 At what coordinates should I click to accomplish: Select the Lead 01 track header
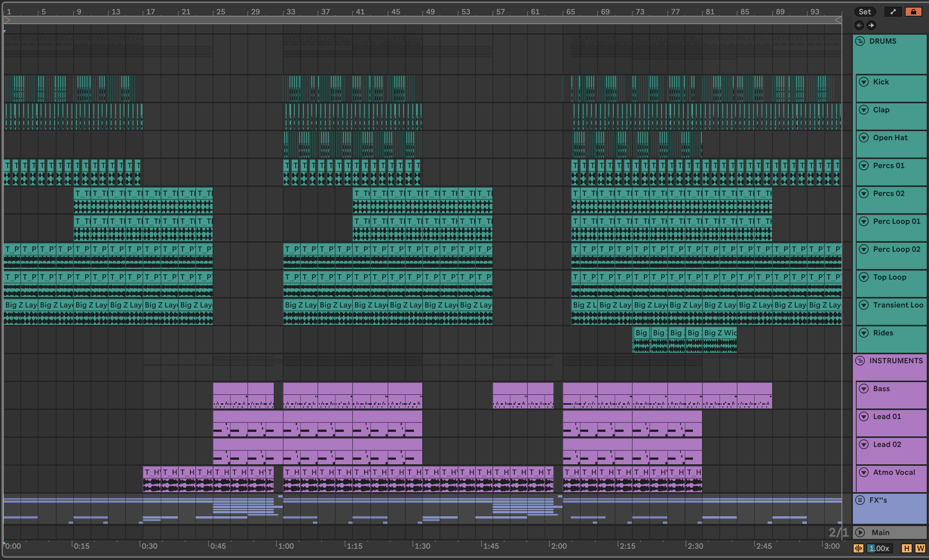(887, 417)
